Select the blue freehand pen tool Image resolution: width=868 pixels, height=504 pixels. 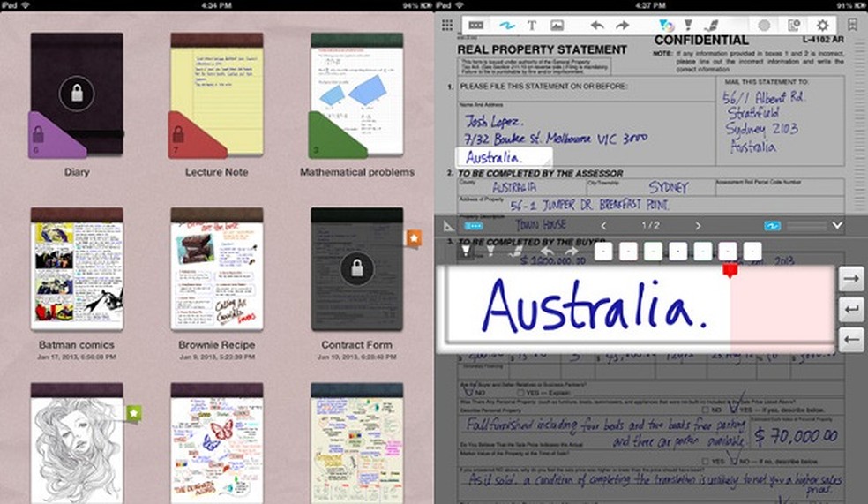[506, 25]
